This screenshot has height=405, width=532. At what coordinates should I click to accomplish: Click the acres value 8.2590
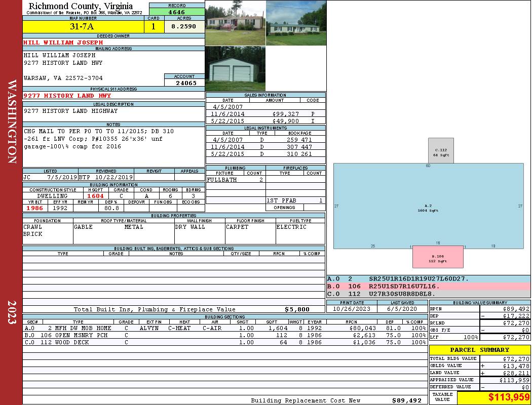click(x=183, y=26)
